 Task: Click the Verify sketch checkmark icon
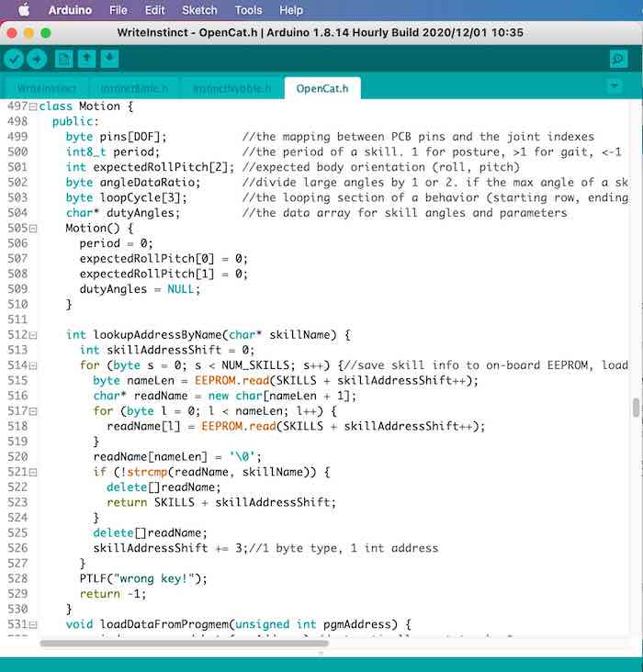14,59
